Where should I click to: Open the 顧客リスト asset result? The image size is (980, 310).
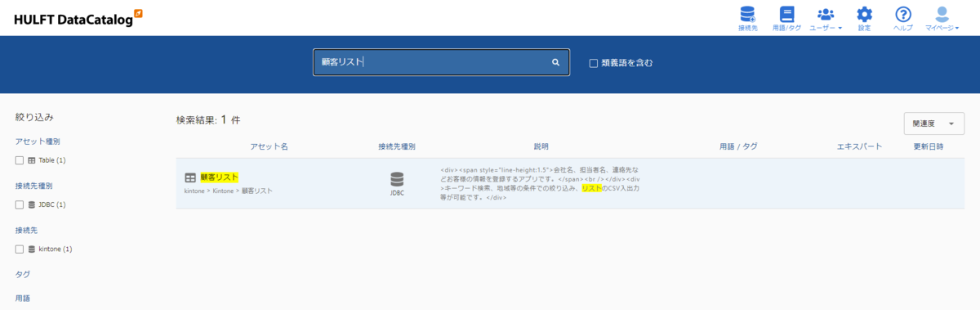[220, 177]
